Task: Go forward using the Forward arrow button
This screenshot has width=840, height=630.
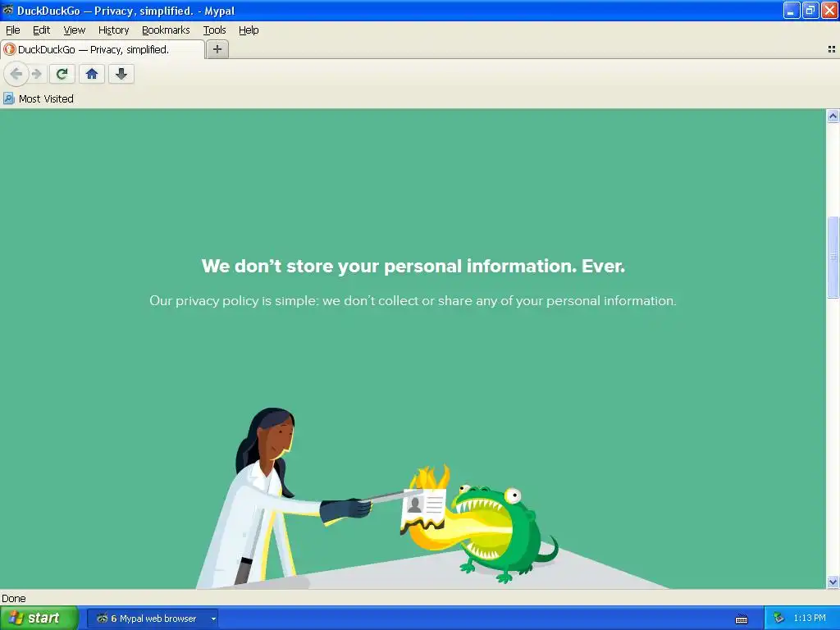Action: [x=37, y=74]
